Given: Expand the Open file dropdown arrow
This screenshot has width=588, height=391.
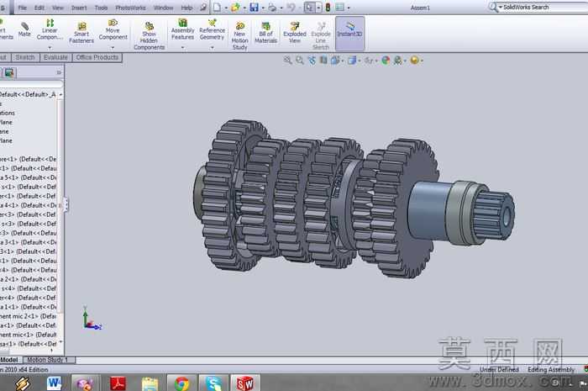Looking at the screenshot, I should (244, 8).
